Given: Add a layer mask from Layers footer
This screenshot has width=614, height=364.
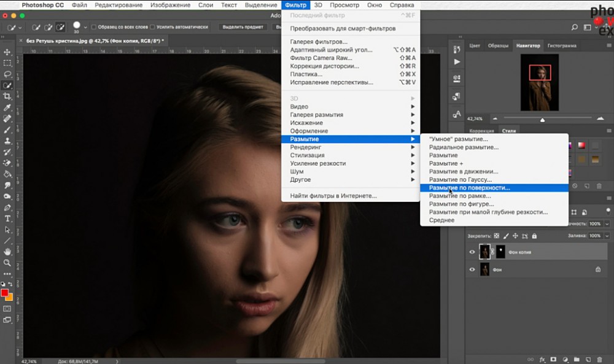Looking at the screenshot, I should tap(553, 358).
